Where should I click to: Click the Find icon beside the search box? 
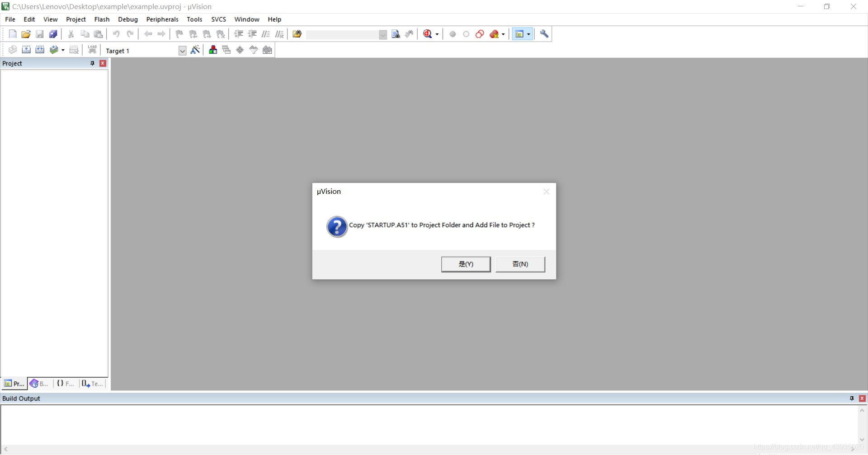[396, 34]
